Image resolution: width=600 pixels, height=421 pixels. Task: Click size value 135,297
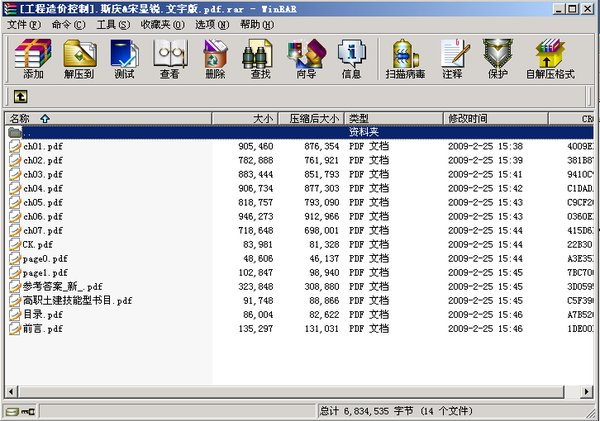coord(256,329)
